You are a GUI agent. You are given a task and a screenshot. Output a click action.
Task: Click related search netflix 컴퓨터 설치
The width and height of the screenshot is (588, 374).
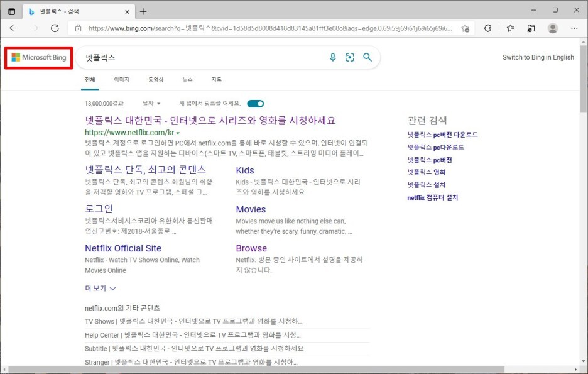point(432,197)
